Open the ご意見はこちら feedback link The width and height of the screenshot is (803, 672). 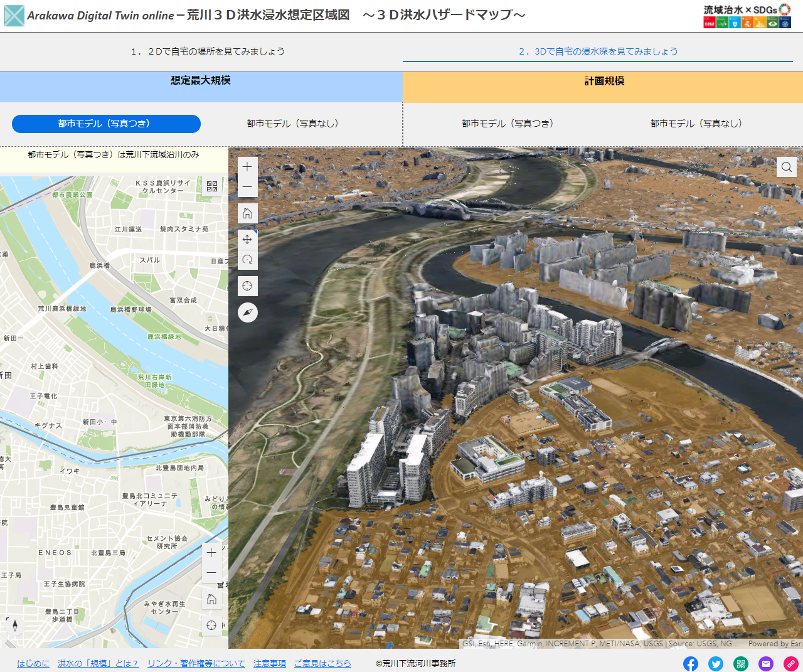point(322,663)
